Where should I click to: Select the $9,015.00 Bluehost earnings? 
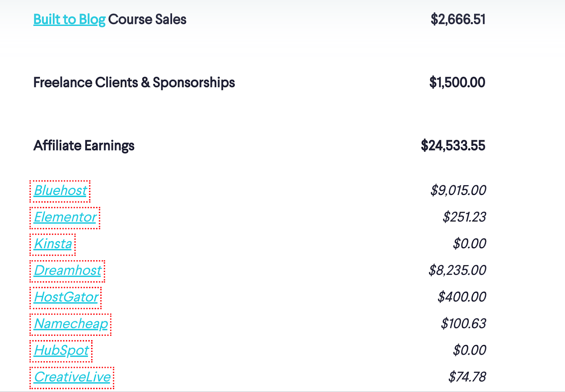(458, 191)
